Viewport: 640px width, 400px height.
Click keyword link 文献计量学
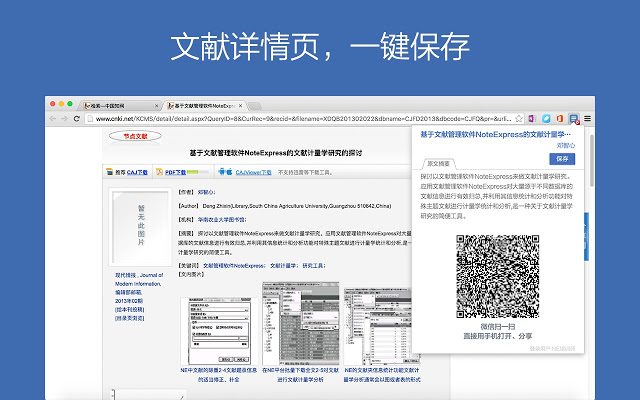click(283, 265)
